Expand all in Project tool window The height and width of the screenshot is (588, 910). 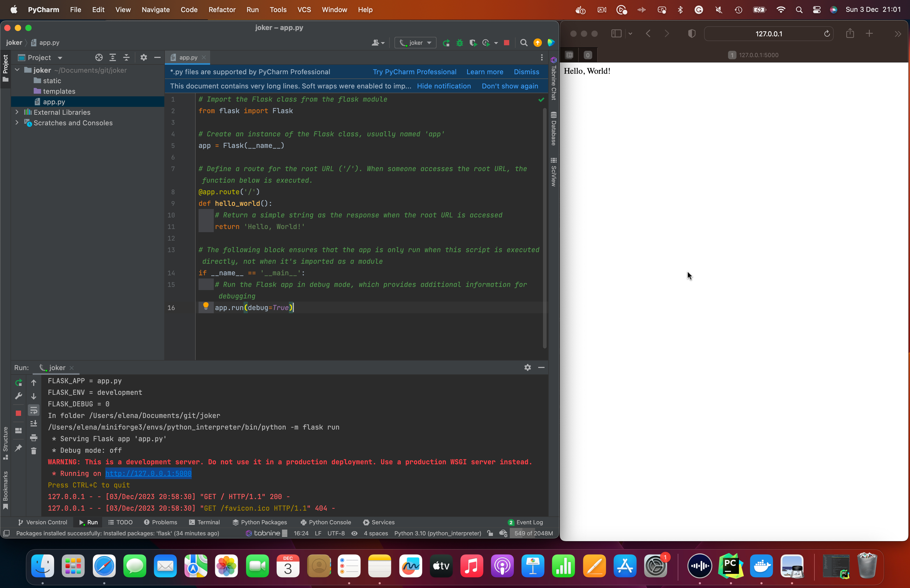pos(113,57)
